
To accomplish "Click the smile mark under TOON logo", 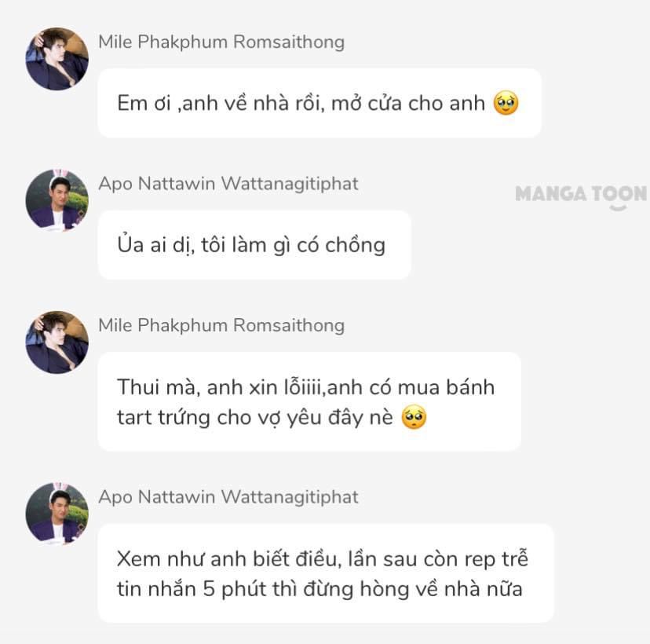I will (618, 207).
